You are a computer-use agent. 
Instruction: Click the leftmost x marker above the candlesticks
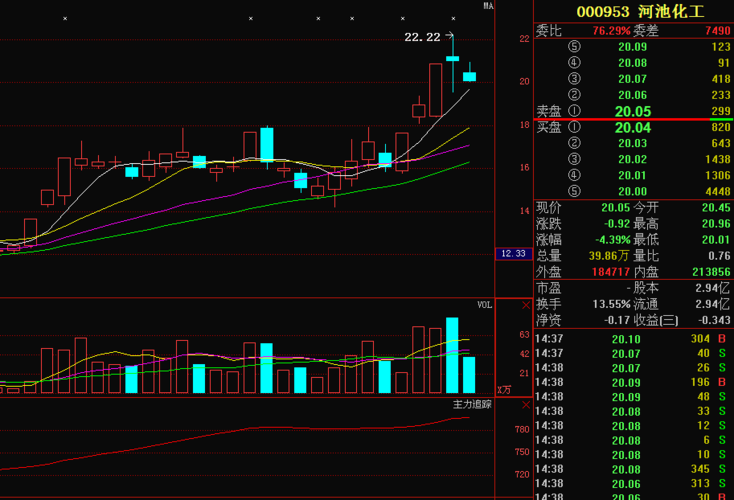tap(65, 19)
